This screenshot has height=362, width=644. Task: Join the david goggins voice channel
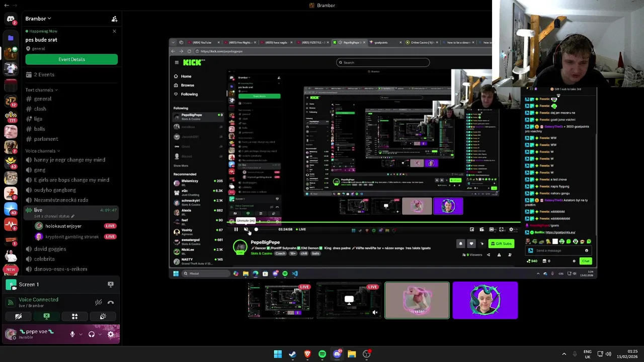click(71, 249)
